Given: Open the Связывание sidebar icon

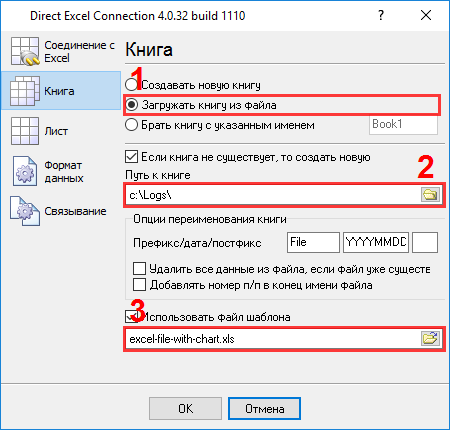Looking at the screenshot, I should [x=25, y=211].
